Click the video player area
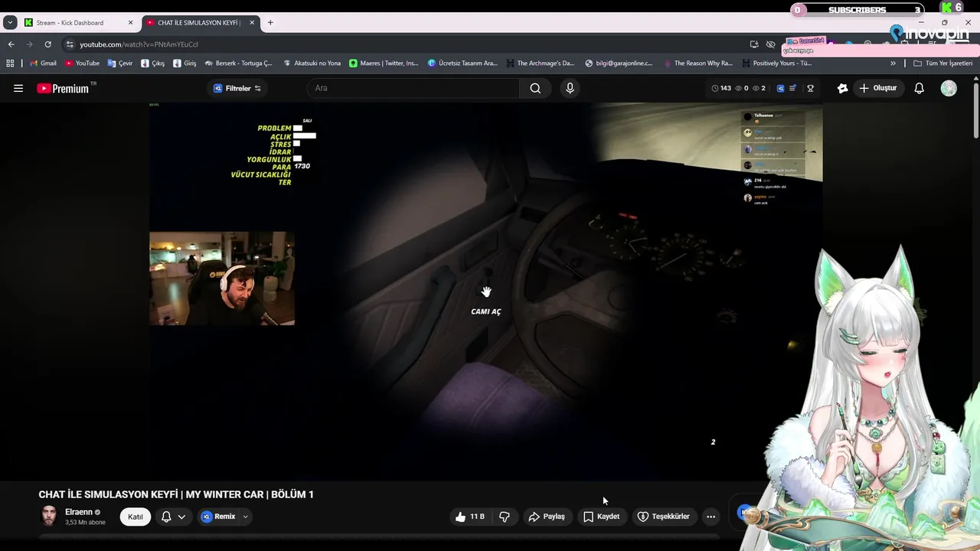Screen dimensions: 980x551 485,291
